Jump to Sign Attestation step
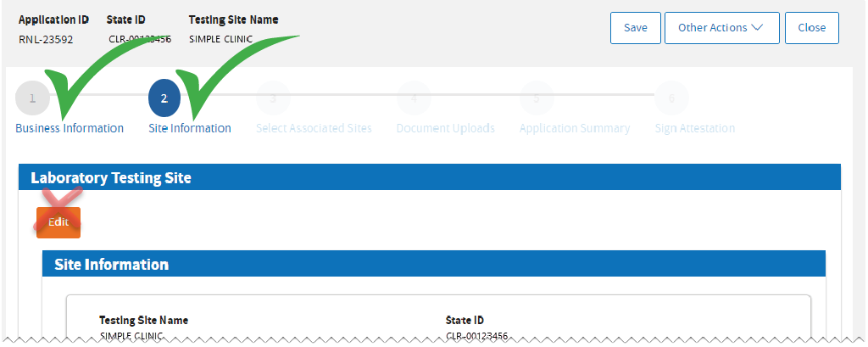The image size is (868, 347). (695, 128)
